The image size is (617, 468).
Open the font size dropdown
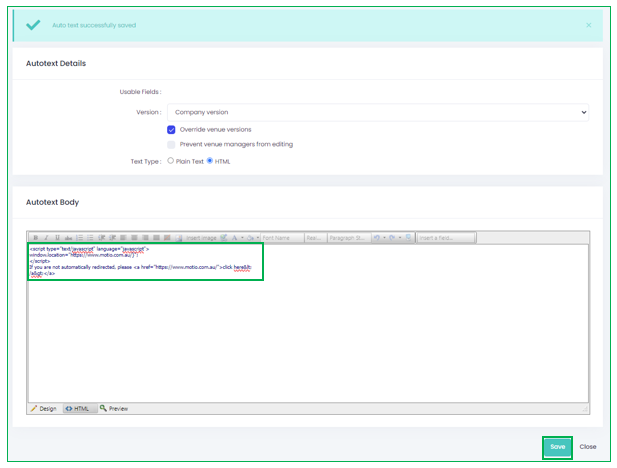click(316, 238)
